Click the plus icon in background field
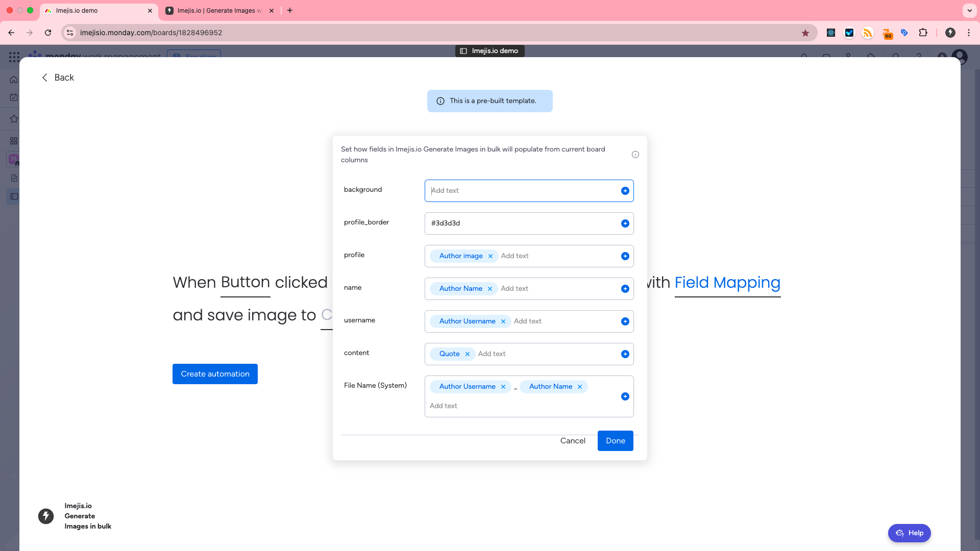 [x=625, y=191]
